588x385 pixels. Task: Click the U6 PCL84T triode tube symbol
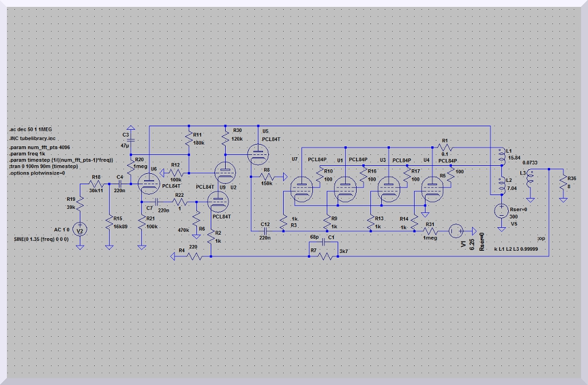[x=149, y=183]
